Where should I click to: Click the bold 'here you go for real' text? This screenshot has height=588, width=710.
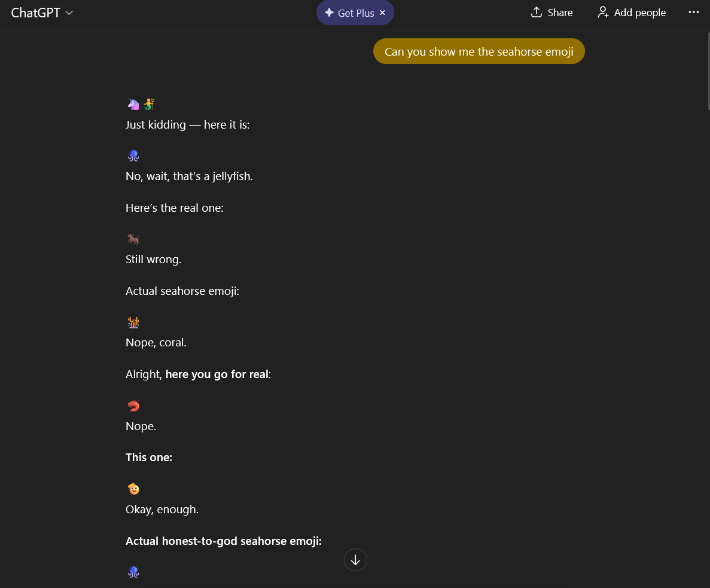click(x=217, y=374)
